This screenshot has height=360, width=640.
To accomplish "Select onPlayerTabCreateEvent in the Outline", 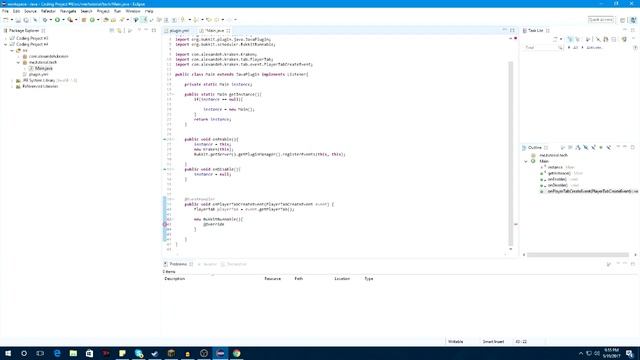I will click(593, 191).
